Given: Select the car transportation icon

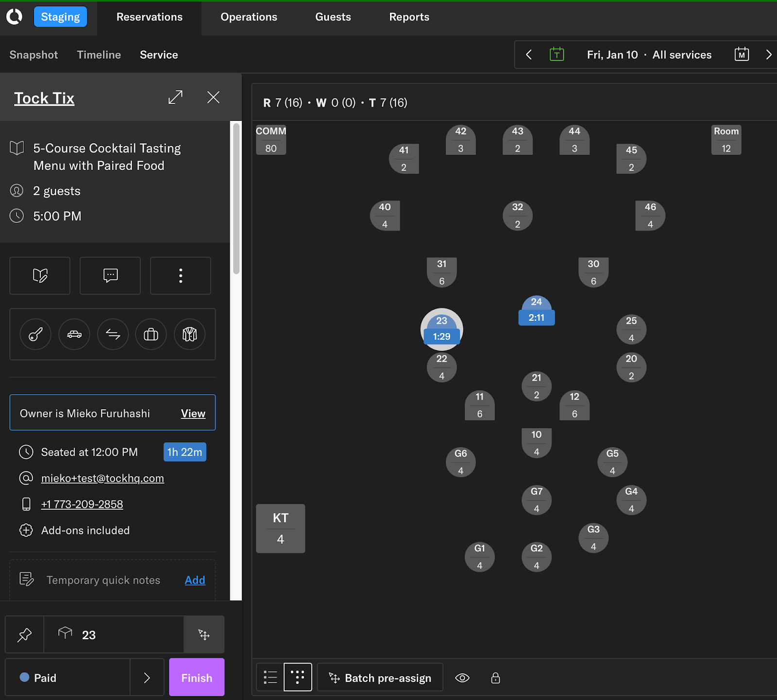Looking at the screenshot, I should coord(74,334).
